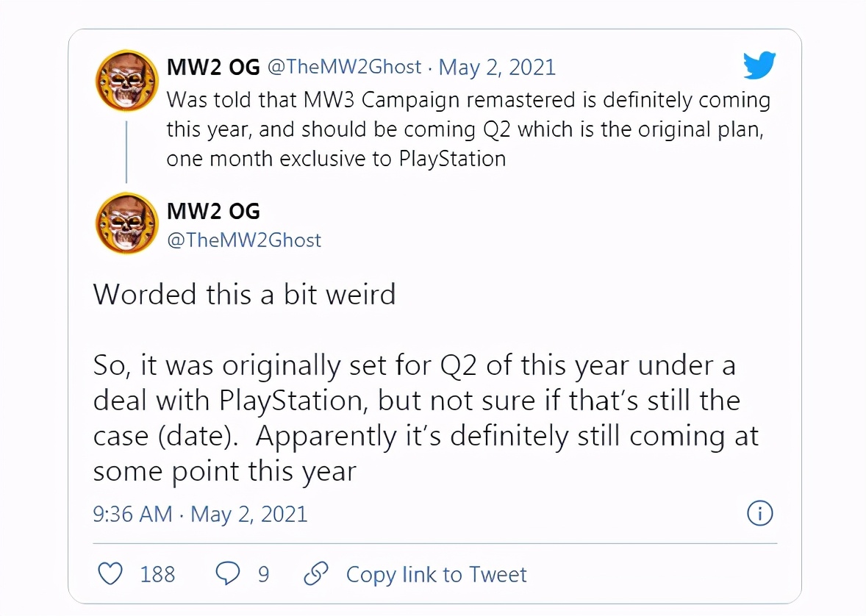The image size is (866, 616).
Task: Click the parent tweet text about MW3 Campaign
Action: coord(468,129)
